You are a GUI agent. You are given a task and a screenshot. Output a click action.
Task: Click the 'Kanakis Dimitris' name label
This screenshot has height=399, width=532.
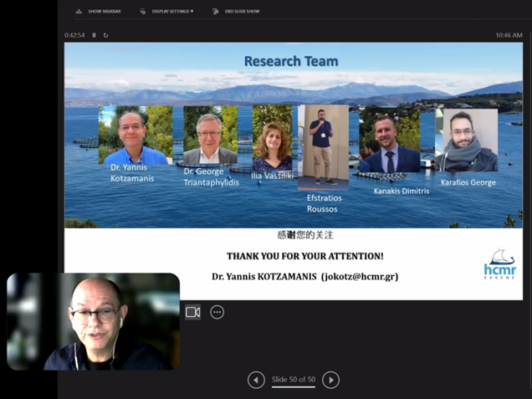point(402,191)
